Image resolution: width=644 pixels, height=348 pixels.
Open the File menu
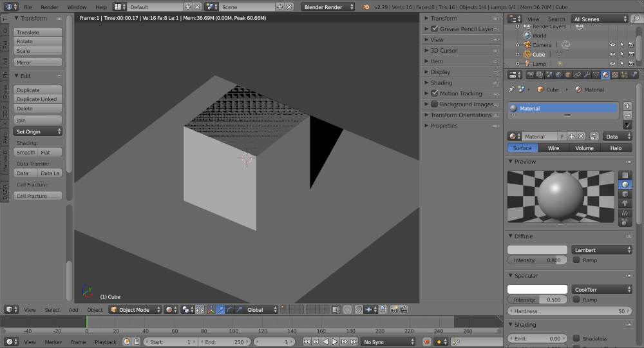(x=28, y=7)
